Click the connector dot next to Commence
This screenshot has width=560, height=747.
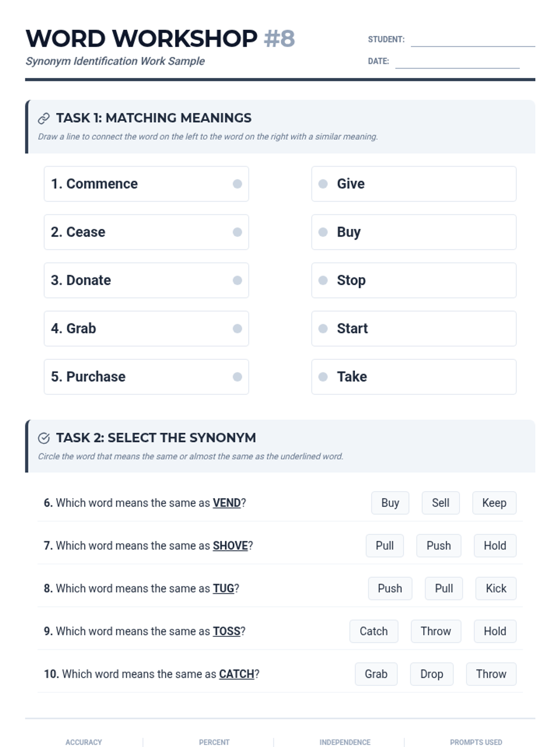(237, 184)
